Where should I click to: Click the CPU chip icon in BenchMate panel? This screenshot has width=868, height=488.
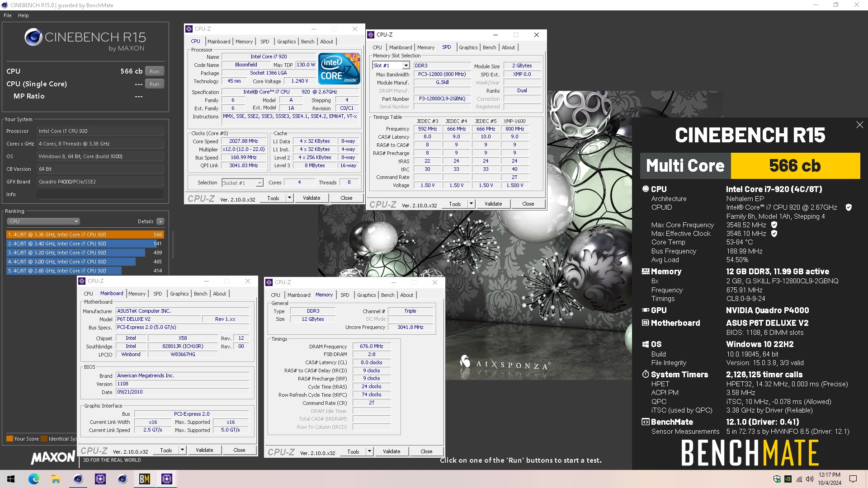(x=646, y=189)
